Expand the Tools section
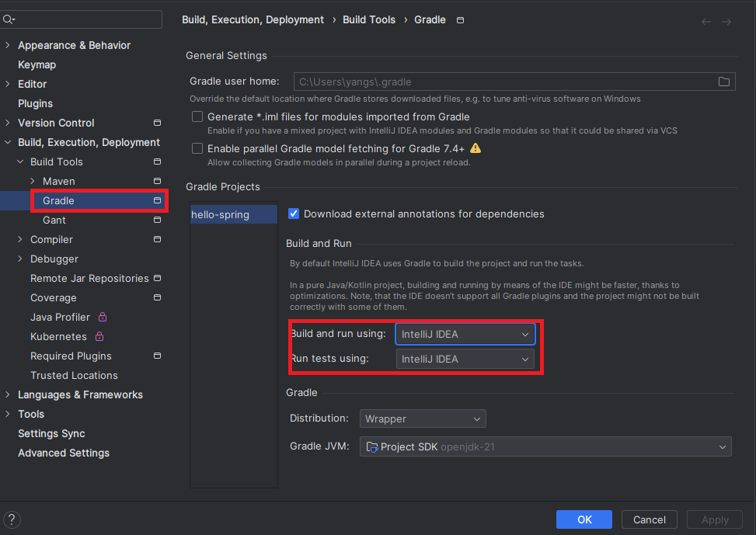The height and width of the screenshot is (535, 756). pyautogui.click(x=7, y=414)
